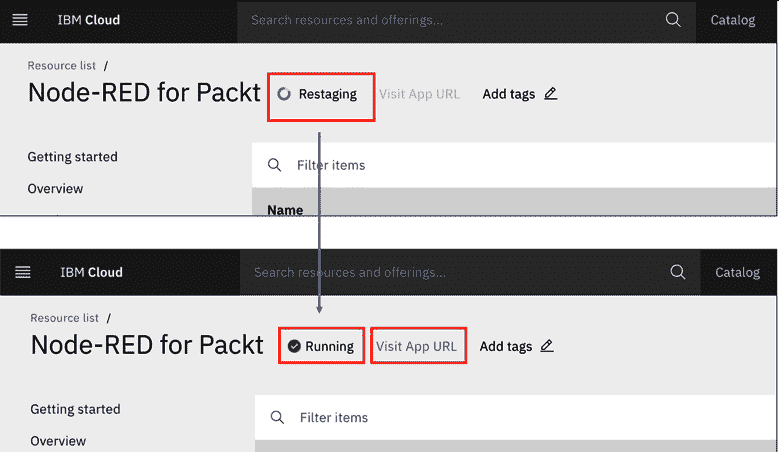
Task: Select Overview in top panel sidebar
Action: 55,189
